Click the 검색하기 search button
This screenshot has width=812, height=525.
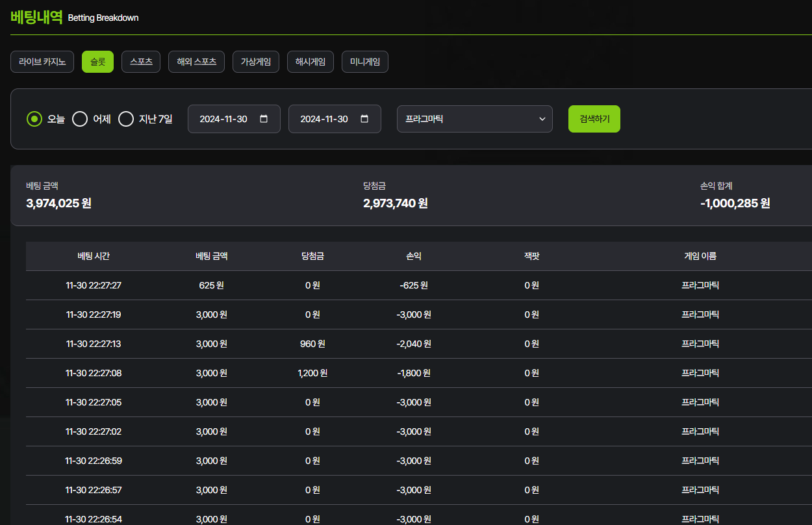click(x=594, y=119)
